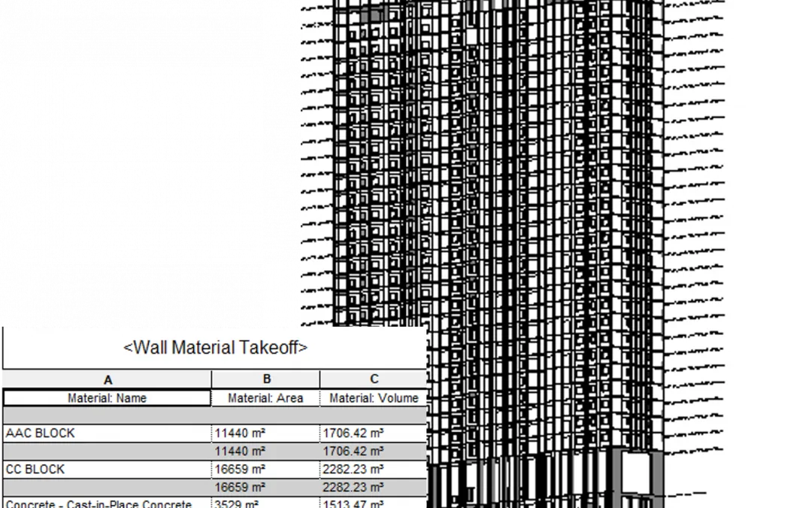Click the concrete volume cell 1513.47 m³
This screenshot has height=508, width=812.
(x=374, y=503)
